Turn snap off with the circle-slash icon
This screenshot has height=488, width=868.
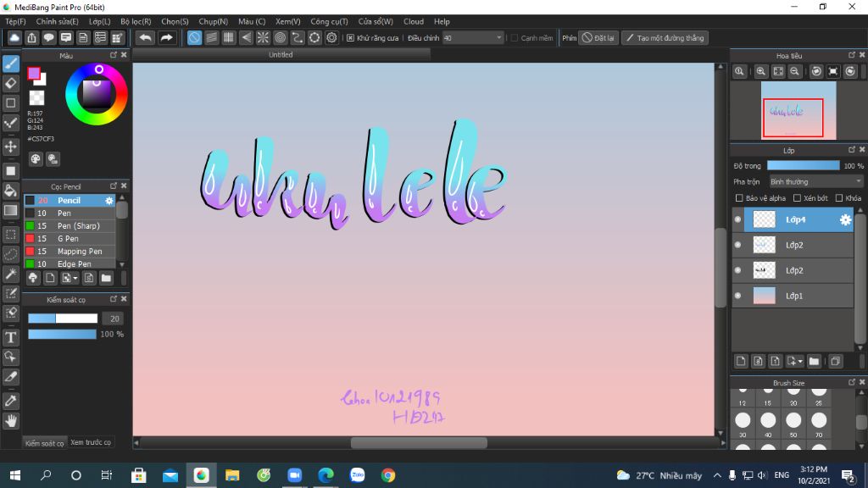point(194,37)
